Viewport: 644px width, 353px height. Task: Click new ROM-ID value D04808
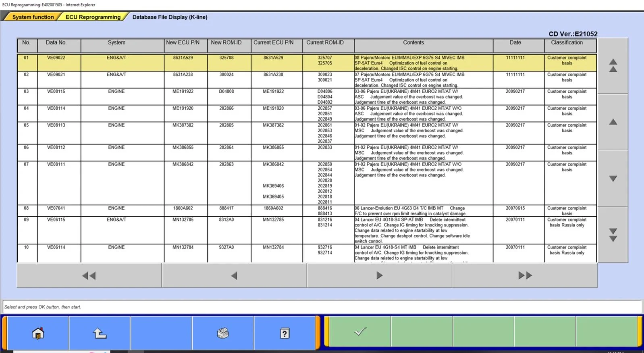(x=226, y=92)
